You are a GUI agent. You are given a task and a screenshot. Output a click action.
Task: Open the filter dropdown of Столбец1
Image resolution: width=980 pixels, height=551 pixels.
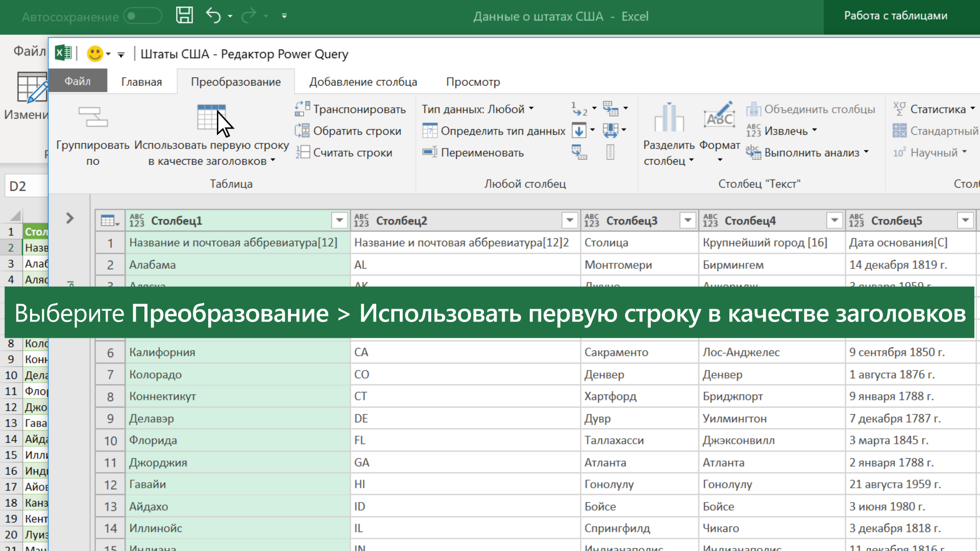[x=339, y=220]
